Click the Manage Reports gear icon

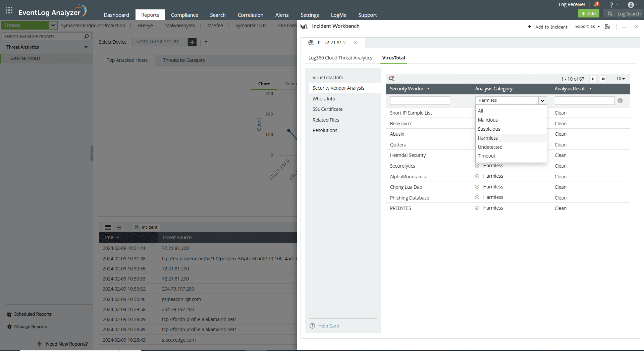click(9, 327)
